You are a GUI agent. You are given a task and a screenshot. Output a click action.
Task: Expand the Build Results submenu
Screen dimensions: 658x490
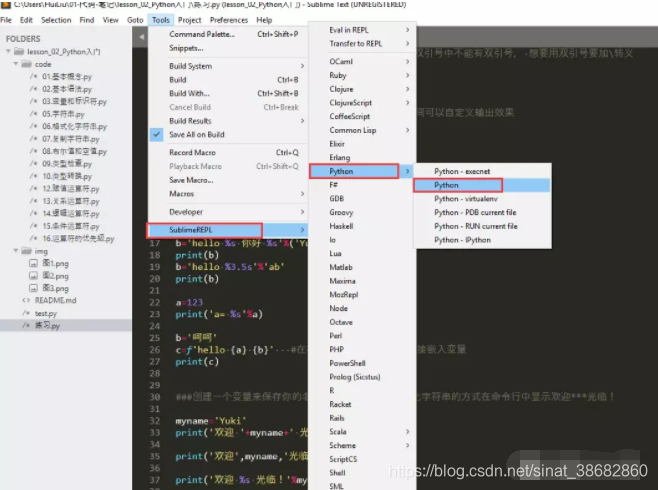pyautogui.click(x=228, y=121)
